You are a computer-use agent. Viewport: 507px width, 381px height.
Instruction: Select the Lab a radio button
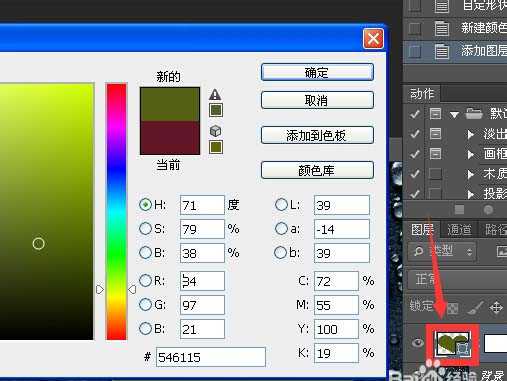click(x=281, y=229)
